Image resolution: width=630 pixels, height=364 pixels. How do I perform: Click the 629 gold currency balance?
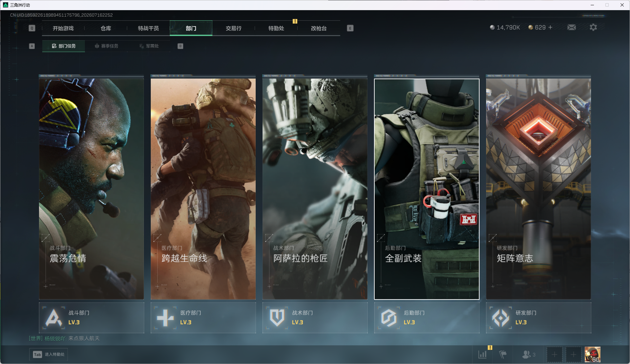pyautogui.click(x=537, y=27)
